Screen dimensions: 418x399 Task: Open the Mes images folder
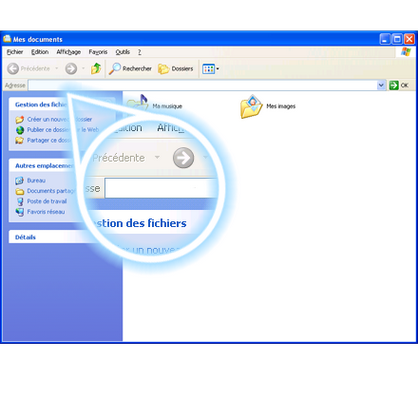[x=268, y=106]
